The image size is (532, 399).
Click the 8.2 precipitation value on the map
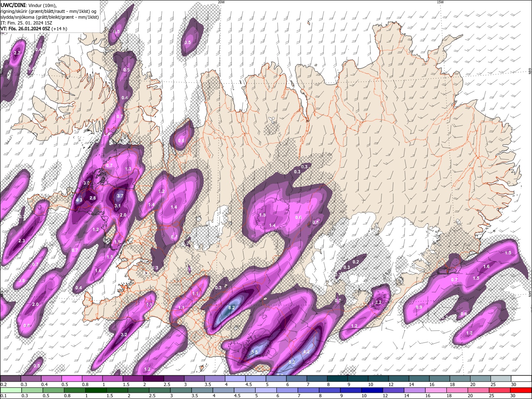tap(232, 308)
